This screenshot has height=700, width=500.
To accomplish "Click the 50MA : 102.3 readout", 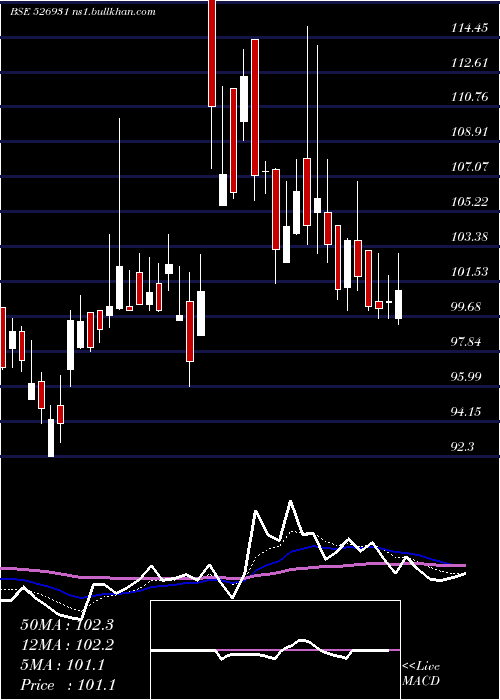I will pos(67,625).
